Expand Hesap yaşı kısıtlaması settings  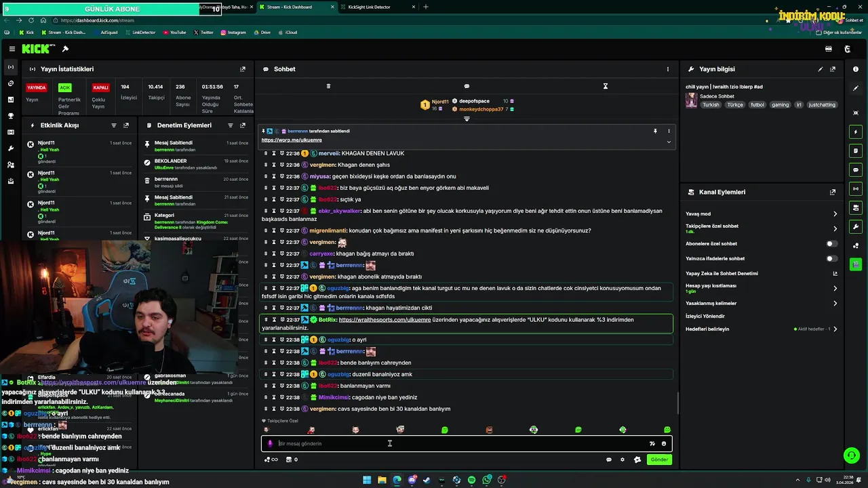click(835, 288)
